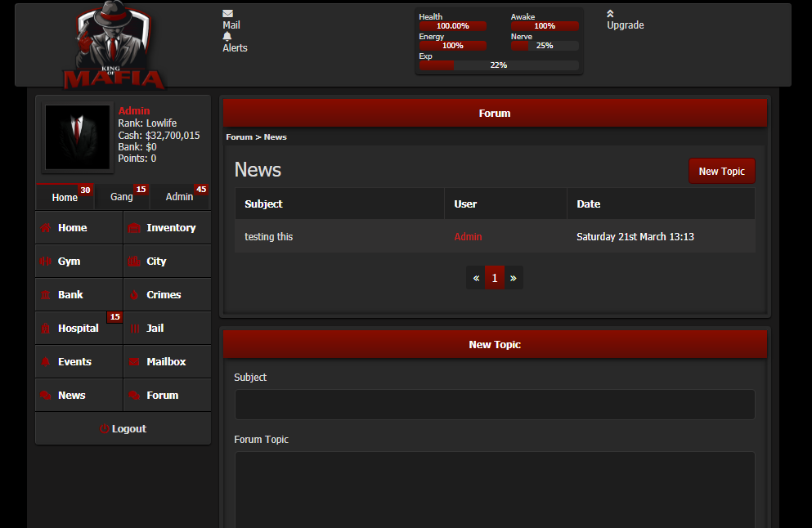Focus the Forum Topic text area

[x=495, y=490]
